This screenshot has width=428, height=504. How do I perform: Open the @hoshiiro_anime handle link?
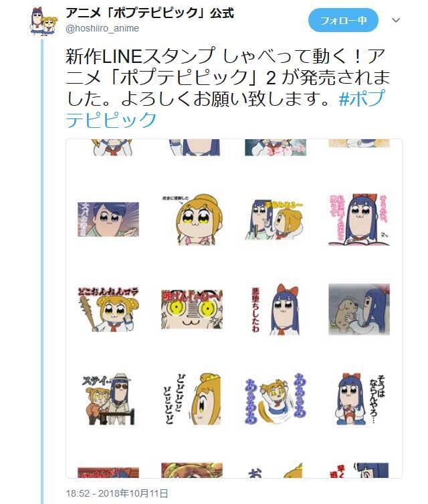coord(102,28)
